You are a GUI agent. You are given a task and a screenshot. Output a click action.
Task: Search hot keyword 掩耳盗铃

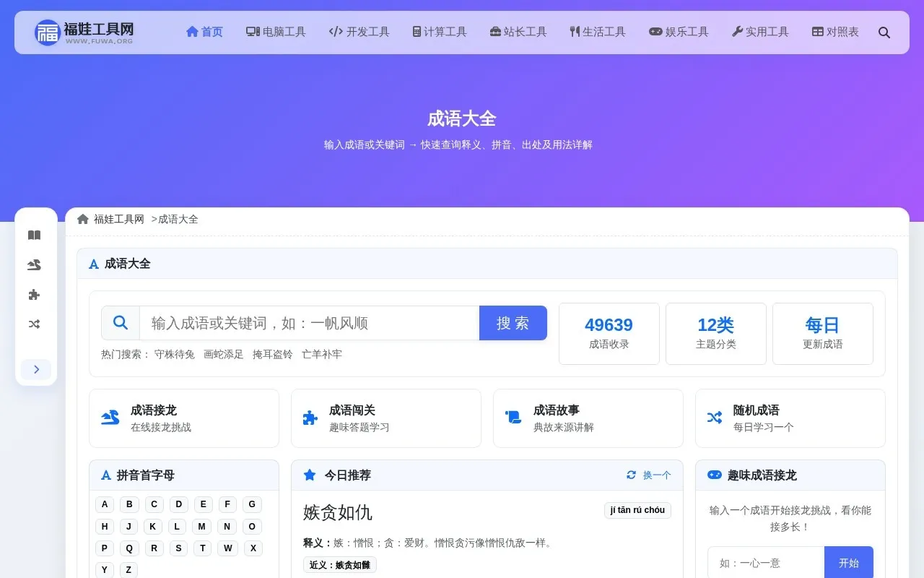273,354
